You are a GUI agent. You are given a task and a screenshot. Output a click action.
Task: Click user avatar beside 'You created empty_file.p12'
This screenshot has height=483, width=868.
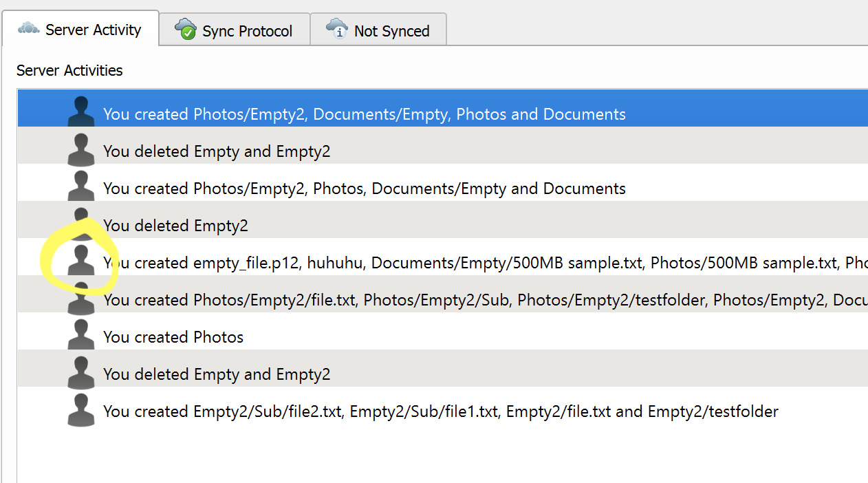[81, 260]
